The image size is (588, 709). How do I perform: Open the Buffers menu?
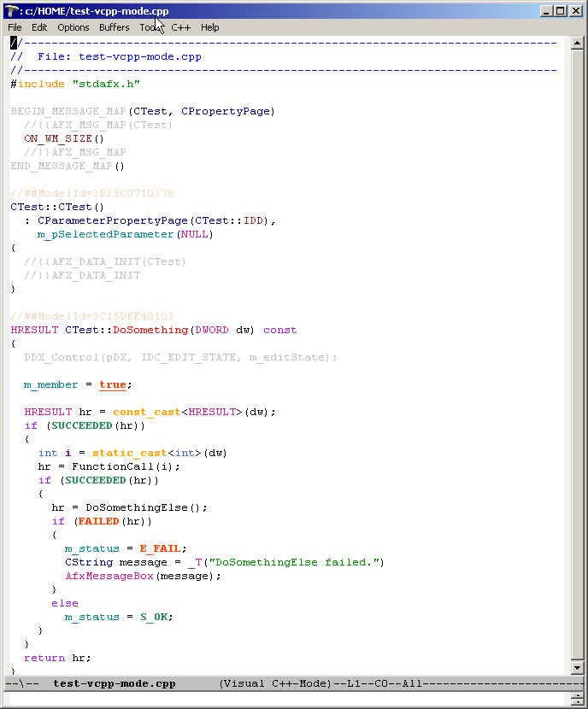[x=115, y=27]
